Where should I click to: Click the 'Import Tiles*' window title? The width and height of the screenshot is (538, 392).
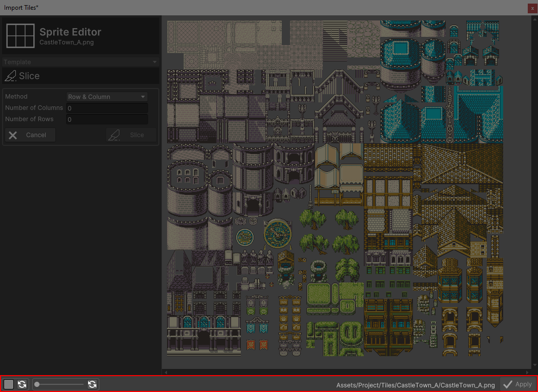point(22,8)
